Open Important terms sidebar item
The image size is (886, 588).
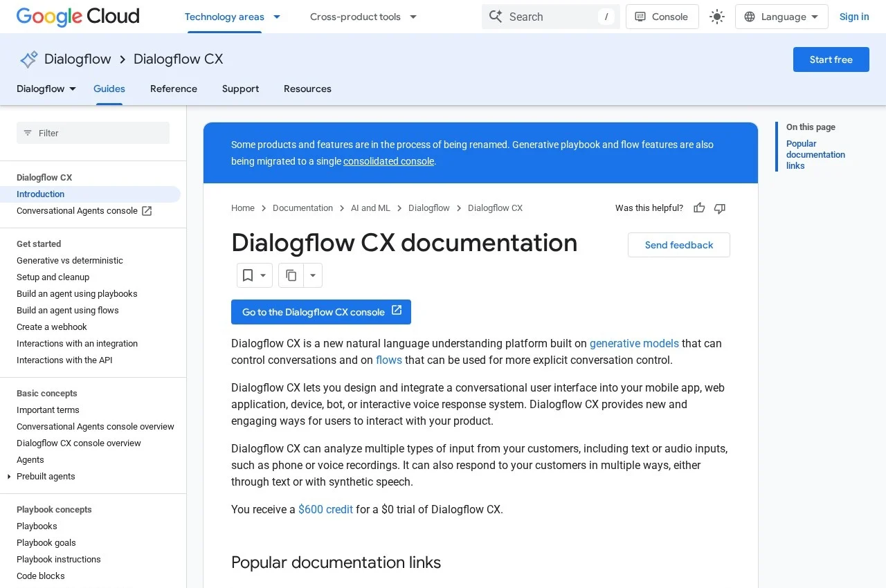[48, 410]
